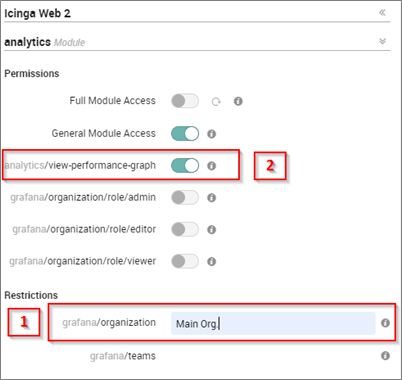
Task: Click info icon for grafana/organization/role/admin
Action: (x=212, y=198)
